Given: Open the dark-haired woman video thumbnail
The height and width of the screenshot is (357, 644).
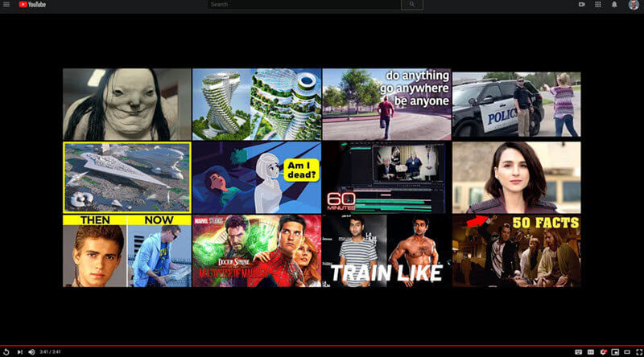Looking at the screenshot, I should tap(516, 177).
